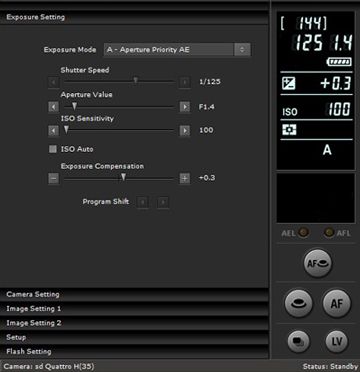Open the Exposure Mode dropdown
The height and width of the screenshot is (372, 360).
coord(177,50)
